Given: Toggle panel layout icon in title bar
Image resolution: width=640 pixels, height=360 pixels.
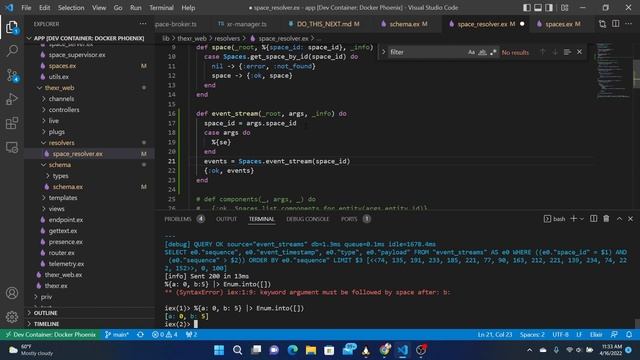Looking at the screenshot, I should click(538, 8).
